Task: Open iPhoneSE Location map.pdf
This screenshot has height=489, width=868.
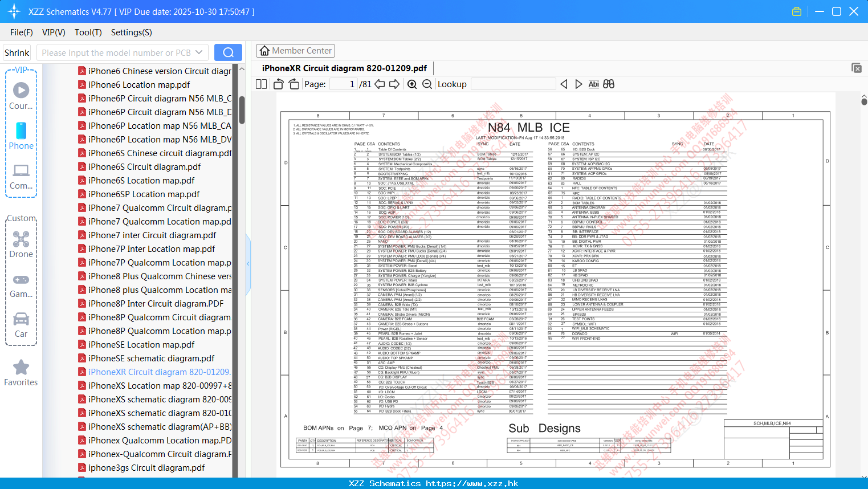Action: click(141, 345)
